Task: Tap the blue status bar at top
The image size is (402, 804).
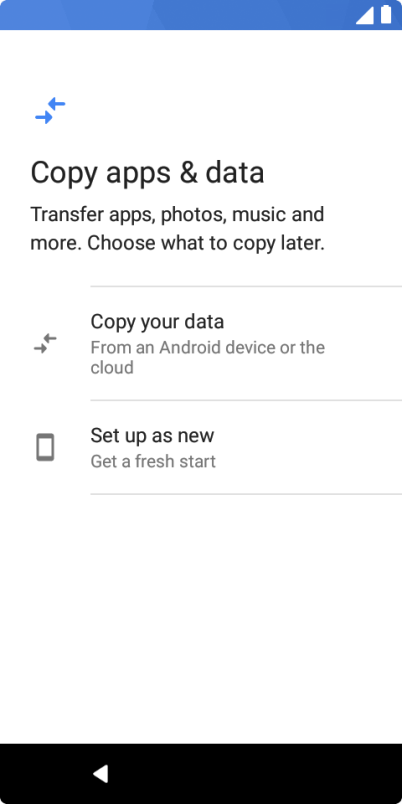Action: coord(201,15)
